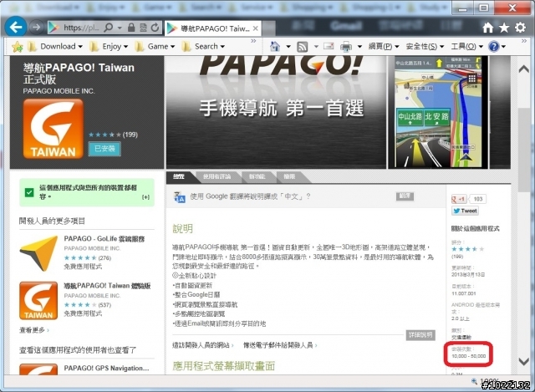Expand the Print dropdown arrow
535x392 pixels.
pyautogui.click(x=359, y=47)
